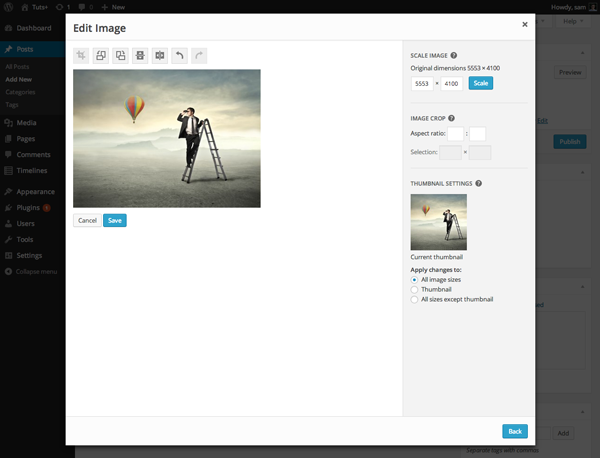Open Timelines in sidebar

[x=33, y=170]
